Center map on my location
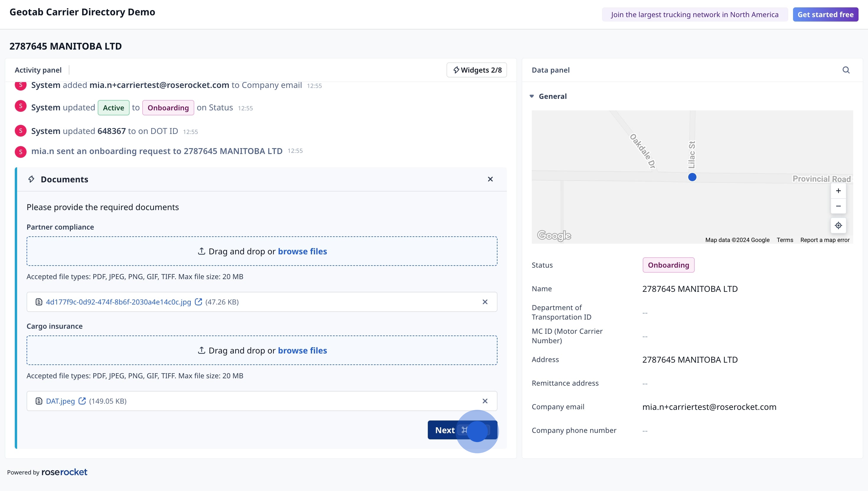The height and width of the screenshot is (491, 868). [x=838, y=225]
